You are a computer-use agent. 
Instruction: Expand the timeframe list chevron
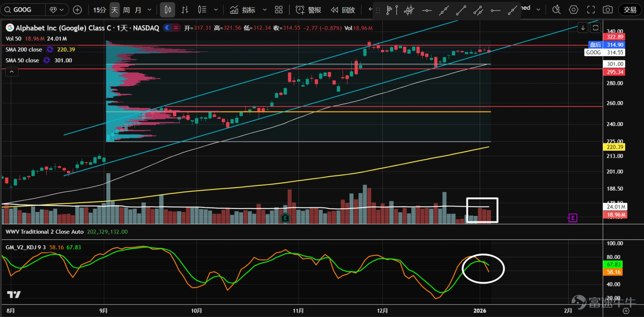click(x=149, y=10)
